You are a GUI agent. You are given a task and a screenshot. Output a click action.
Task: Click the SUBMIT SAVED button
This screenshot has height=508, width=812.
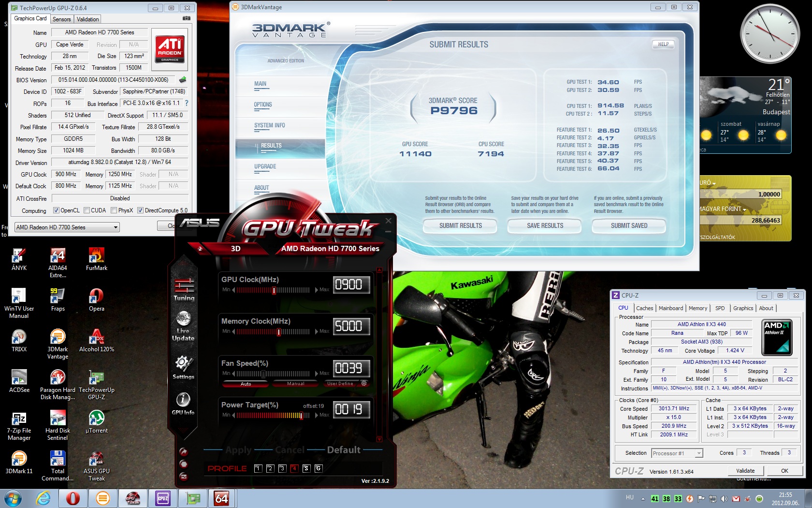click(x=629, y=225)
